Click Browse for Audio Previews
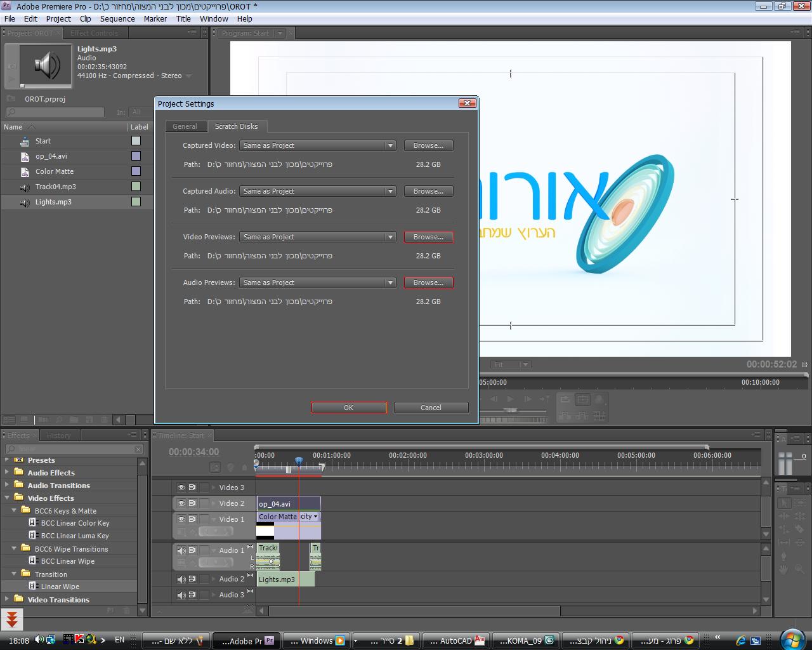Image resolution: width=812 pixels, height=650 pixels. click(x=429, y=282)
